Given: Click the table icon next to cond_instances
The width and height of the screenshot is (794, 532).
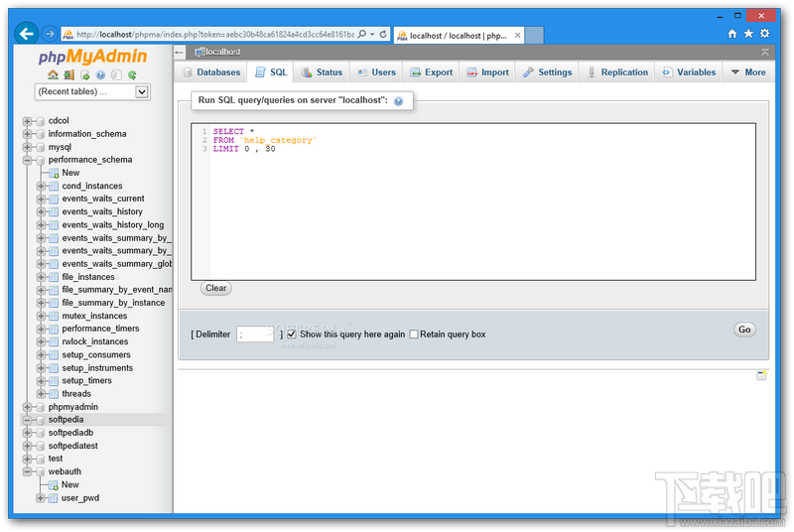Looking at the screenshot, I should pos(54,187).
